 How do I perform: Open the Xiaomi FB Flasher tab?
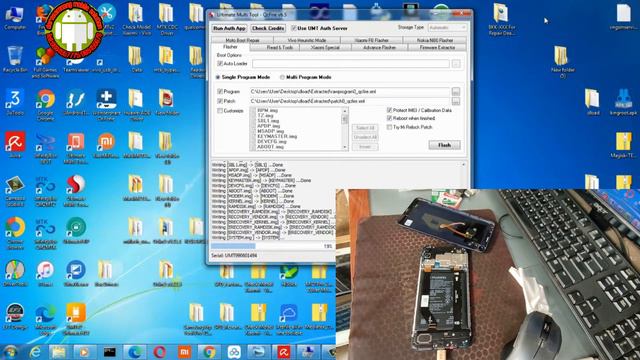(371, 40)
